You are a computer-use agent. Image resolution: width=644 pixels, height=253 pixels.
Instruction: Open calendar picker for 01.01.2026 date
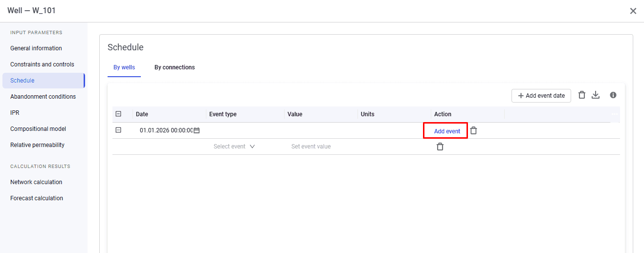point(197,131)
